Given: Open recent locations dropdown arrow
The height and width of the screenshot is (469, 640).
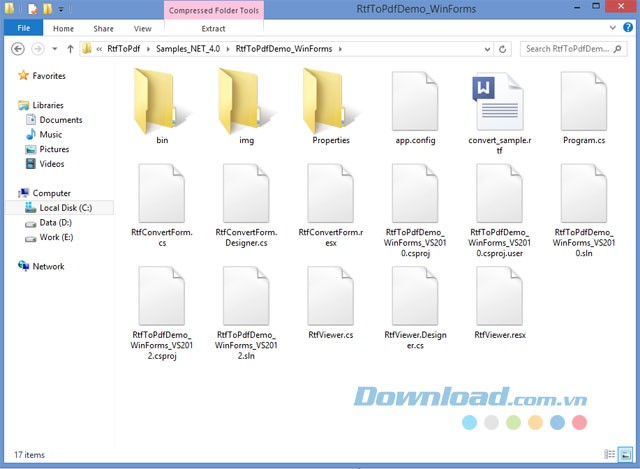Looking at the screenshot, I should click(55, 49).
